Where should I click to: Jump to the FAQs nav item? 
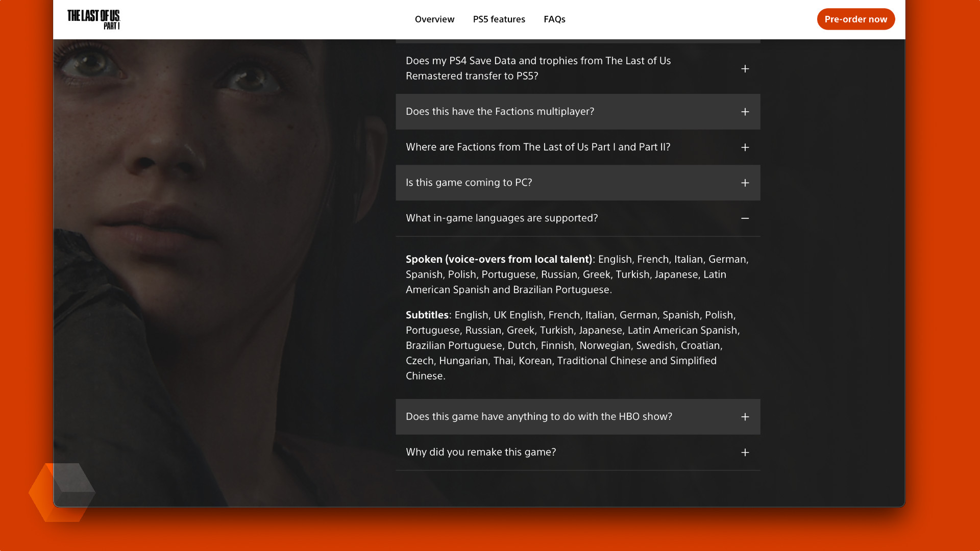[x=554, y=19]
